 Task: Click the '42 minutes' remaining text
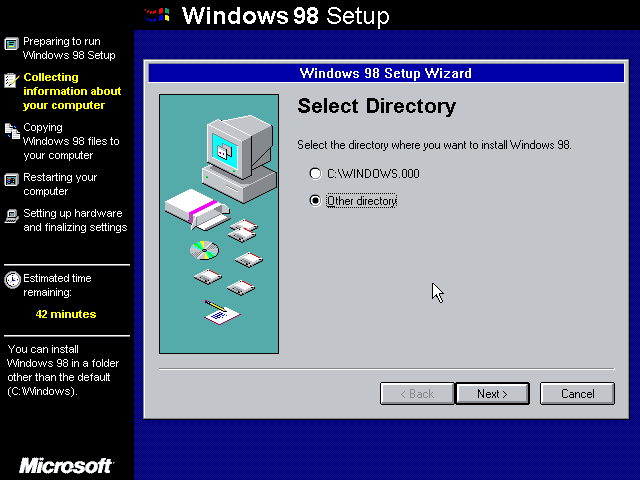66,314
